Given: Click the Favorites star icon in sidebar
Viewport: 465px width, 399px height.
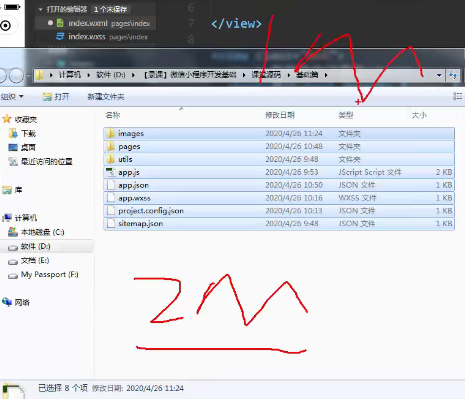Looking at the screenshot, I should (7, 119).
